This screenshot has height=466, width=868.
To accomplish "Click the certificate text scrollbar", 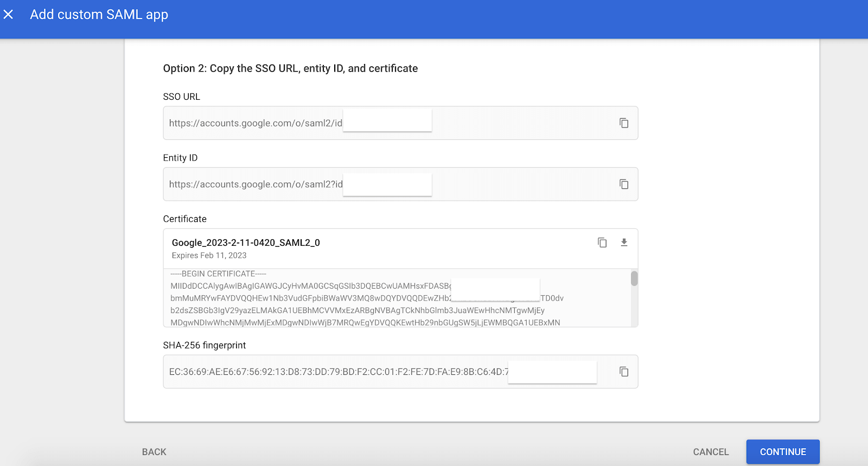I will coord(634,278).
